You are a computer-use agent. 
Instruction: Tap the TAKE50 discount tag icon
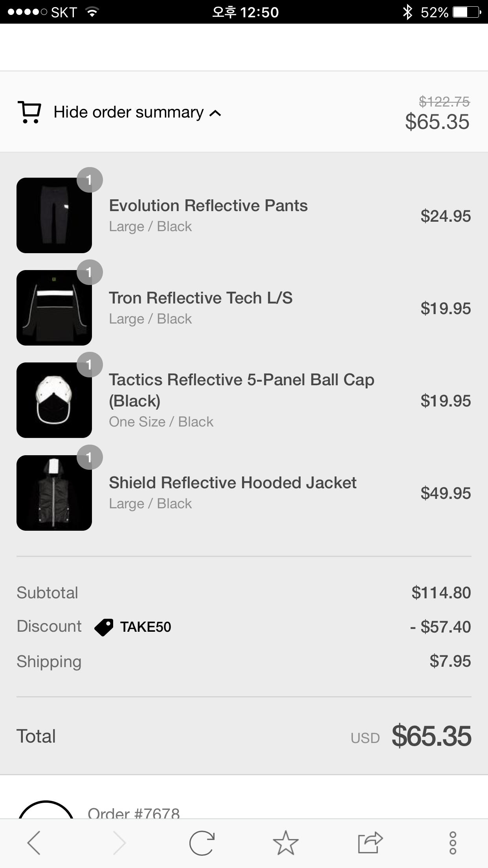point(104,627)
